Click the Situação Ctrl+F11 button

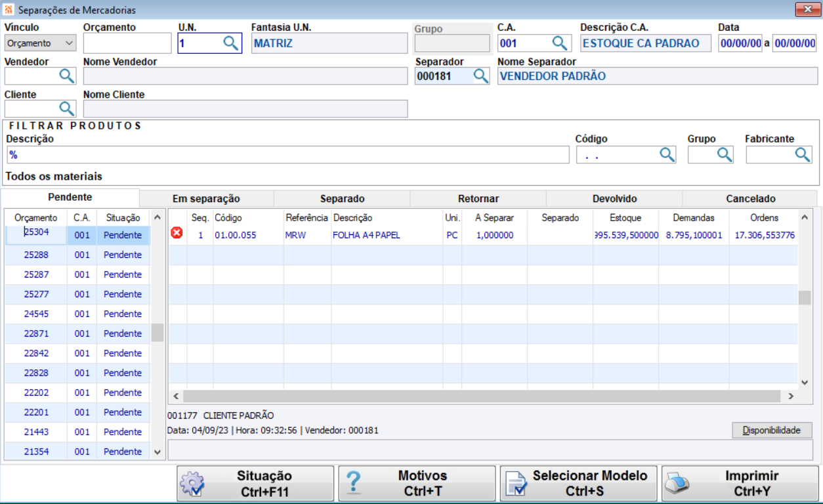point(256,484)
